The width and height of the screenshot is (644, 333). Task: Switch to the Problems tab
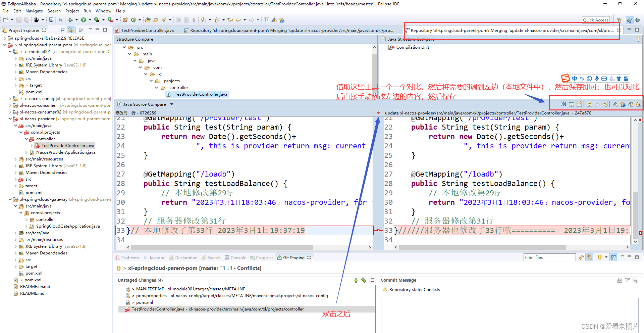127,258
